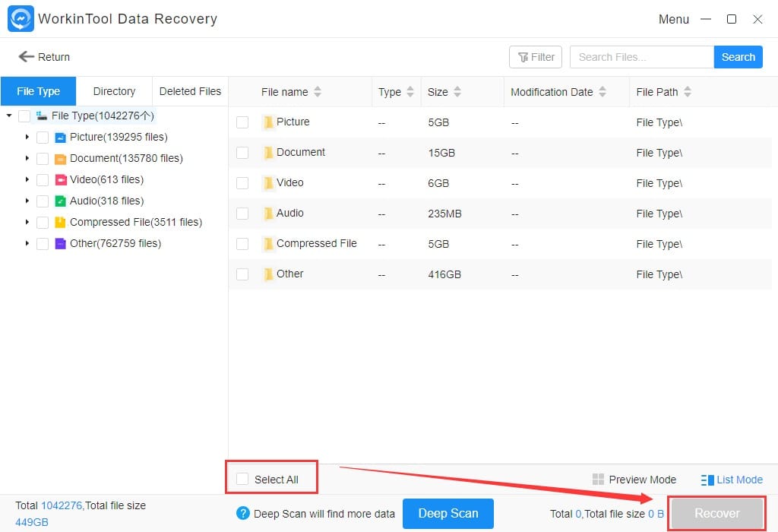This screenshot has width=778, height=532.
Task: Expand the Document(135780 files) tree node
Action: click(27, 159)
